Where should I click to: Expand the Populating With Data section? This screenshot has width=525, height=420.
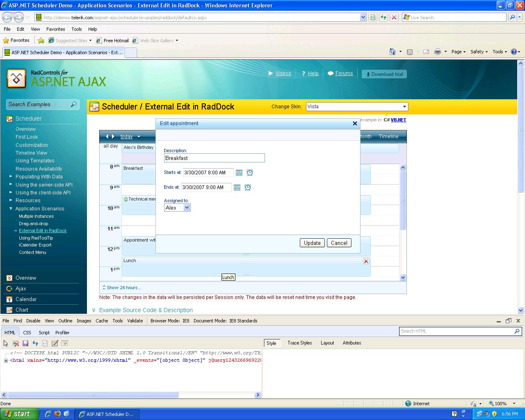pyautogui.click(x=11, y=177)
